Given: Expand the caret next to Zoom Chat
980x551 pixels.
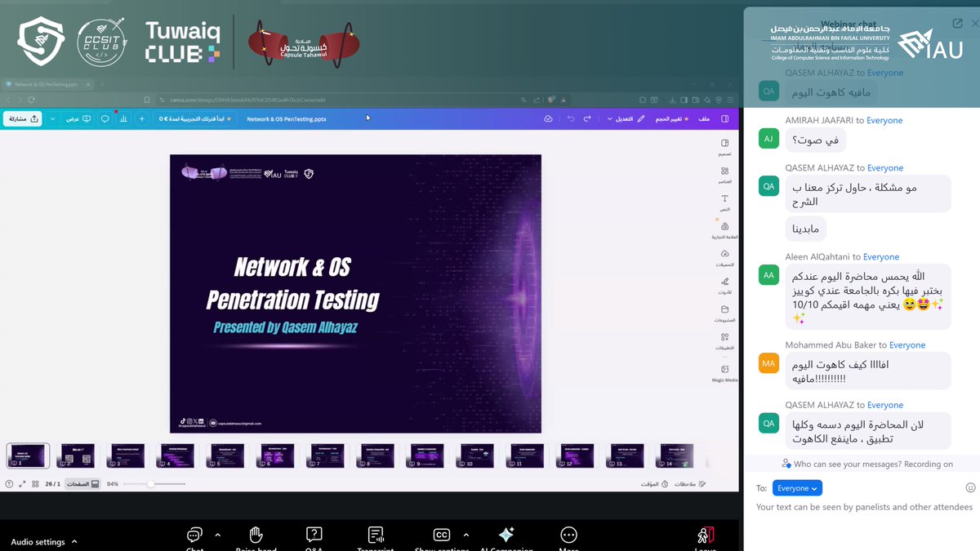Looking at the screenshot, I should (x=217, y=535).
